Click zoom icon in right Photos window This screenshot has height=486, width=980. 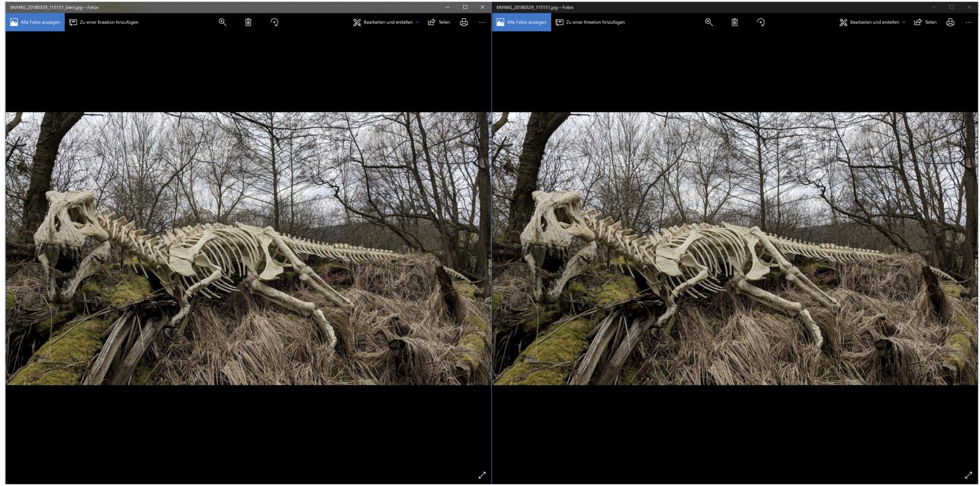[709, 22]
